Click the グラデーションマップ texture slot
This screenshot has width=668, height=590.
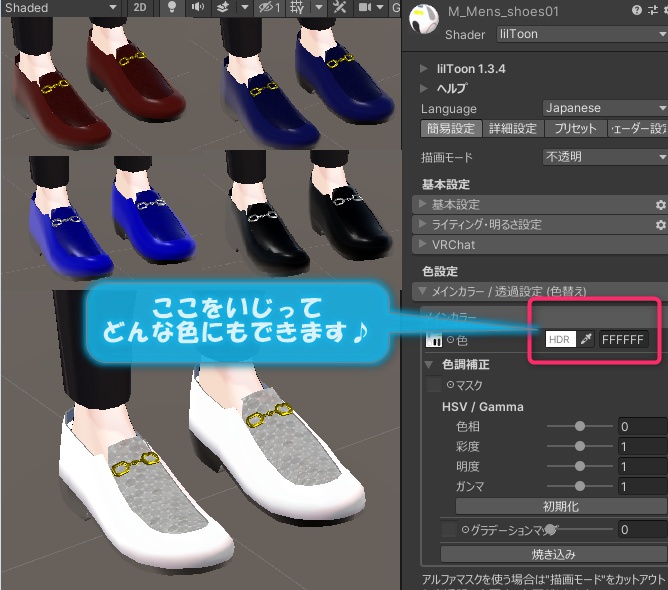coord(448,530)
